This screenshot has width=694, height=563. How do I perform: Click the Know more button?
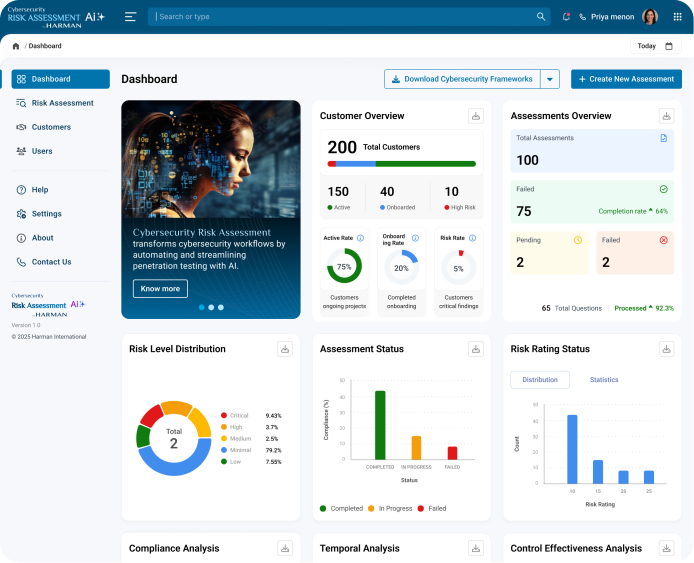coord(160,289)
